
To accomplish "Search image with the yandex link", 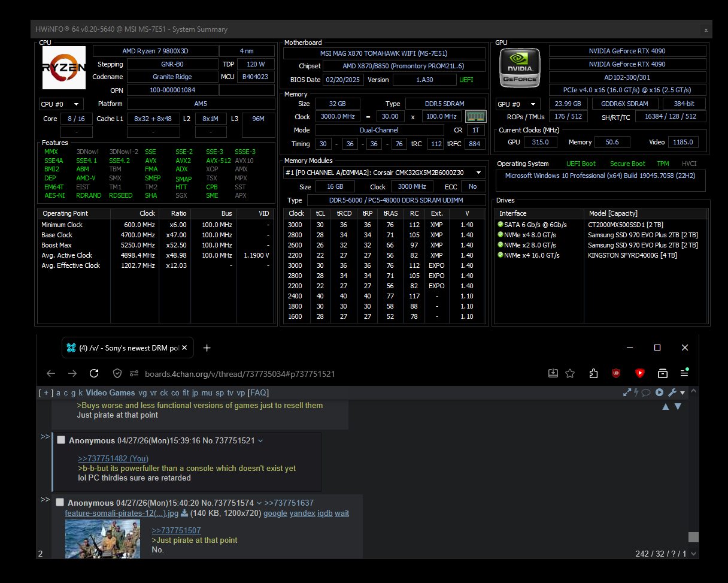I will (x=302, y=513).
